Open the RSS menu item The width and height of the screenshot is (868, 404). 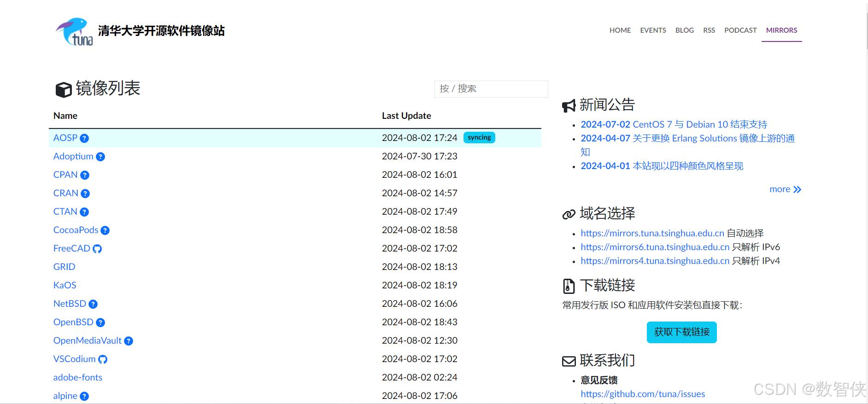tap(709, 30)
